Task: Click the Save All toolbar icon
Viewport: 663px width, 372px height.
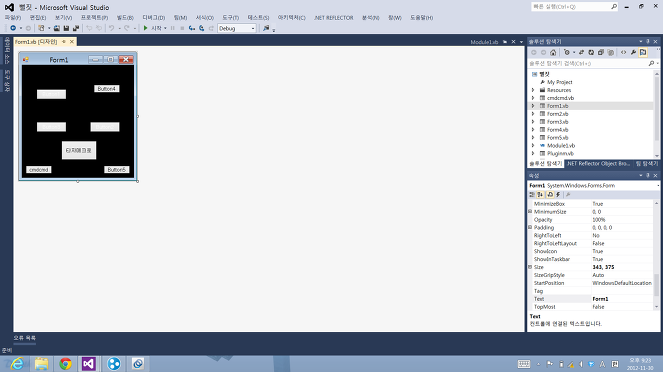Action: click(76, 28)
